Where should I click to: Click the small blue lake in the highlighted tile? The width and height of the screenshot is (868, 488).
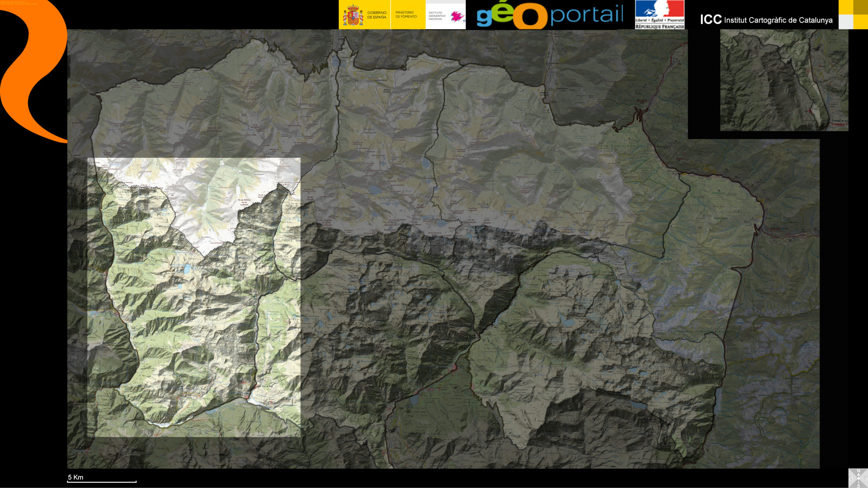[187, 269]
